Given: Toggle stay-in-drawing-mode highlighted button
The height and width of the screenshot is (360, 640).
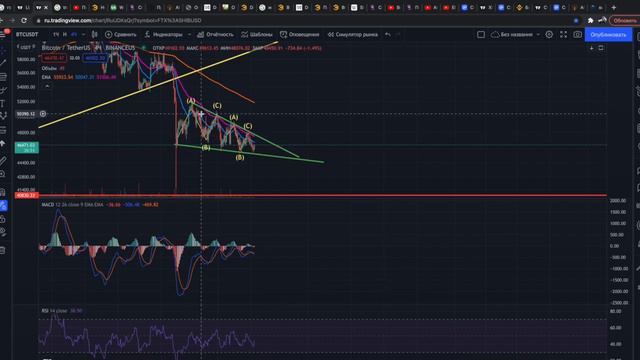Looking at the screenshot, I should tap(3, 205).
